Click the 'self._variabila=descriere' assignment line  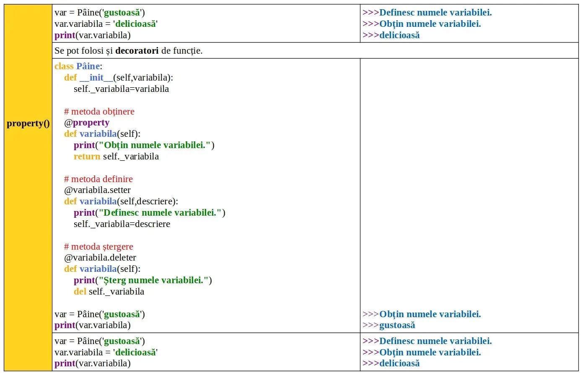point(122,224)
